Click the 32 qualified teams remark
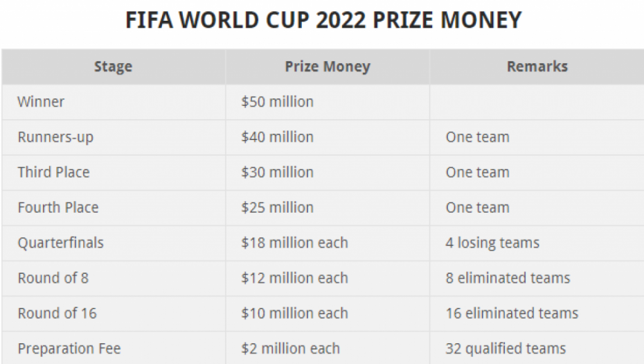Screen dimensions: 644x364 pyautogui.click(x=506, y=349)
